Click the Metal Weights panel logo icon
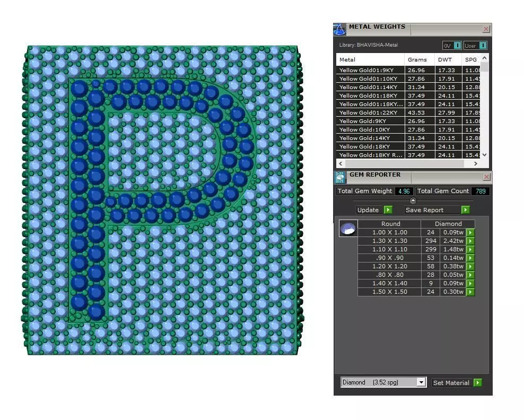This screenshot has width=524, height=420. click(x=340, y=29)
